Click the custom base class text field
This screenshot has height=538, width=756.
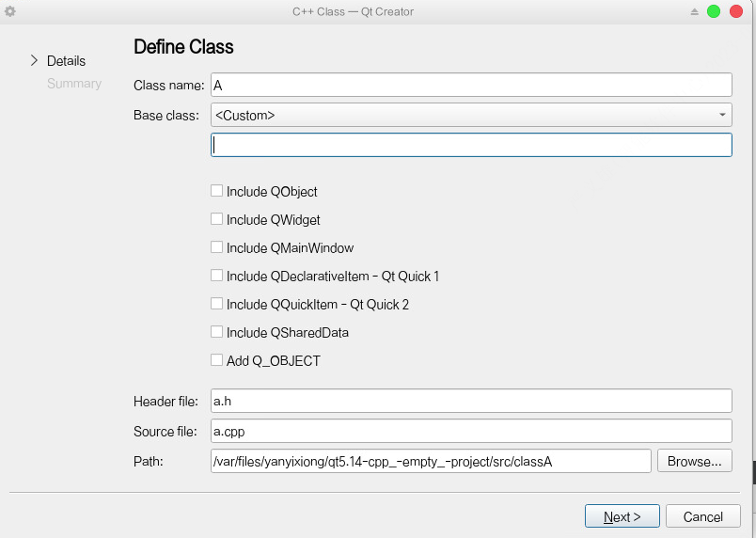point(471,145)
